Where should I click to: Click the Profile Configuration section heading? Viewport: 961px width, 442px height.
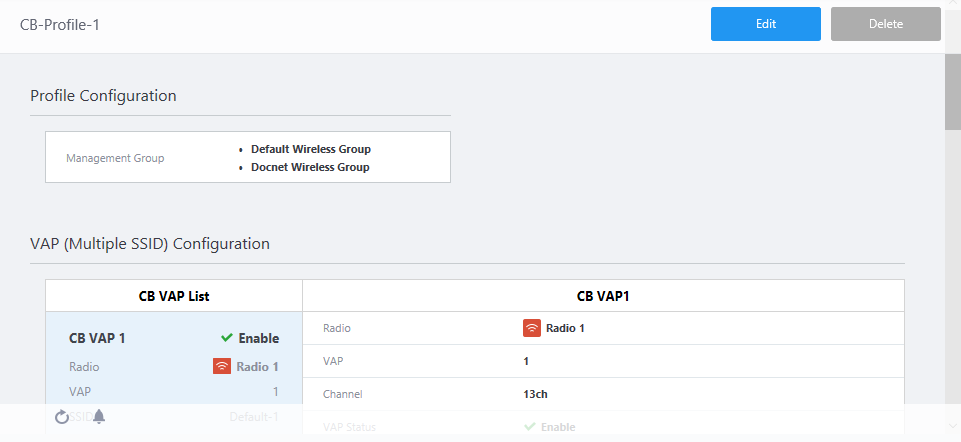click(x=103, y=96)
